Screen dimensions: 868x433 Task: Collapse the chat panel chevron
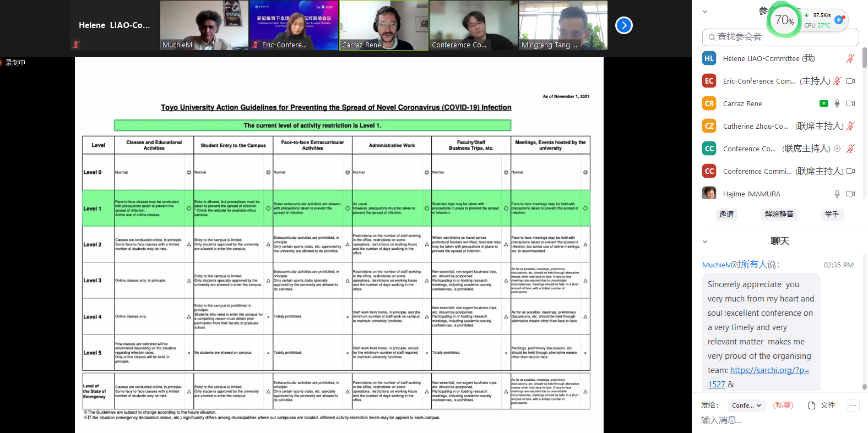(x=705, y=241)
